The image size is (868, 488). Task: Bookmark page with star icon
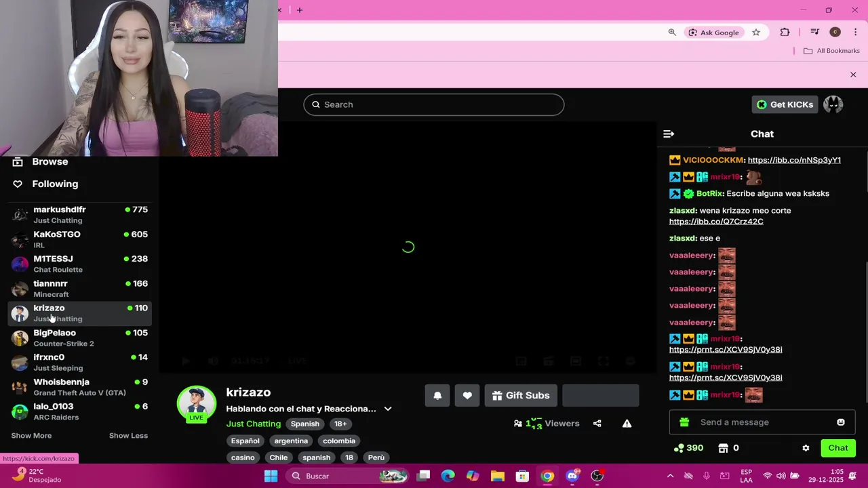[x=756, y=33]
